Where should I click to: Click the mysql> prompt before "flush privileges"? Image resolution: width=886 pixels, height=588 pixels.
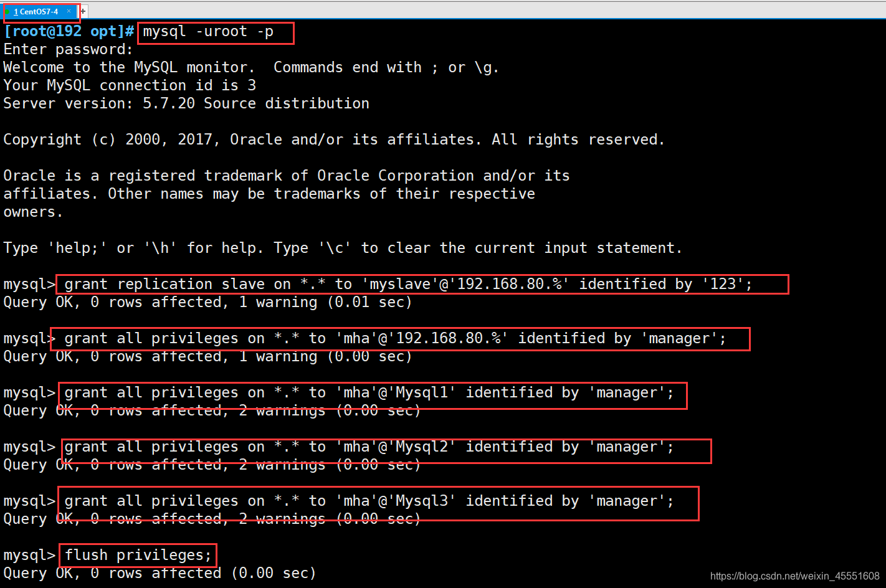[29, 555]
